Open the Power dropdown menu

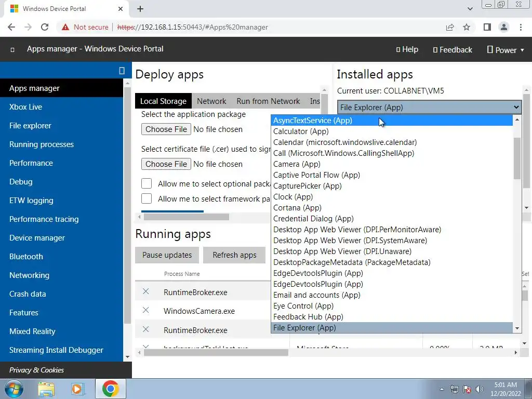pos(506,50)
